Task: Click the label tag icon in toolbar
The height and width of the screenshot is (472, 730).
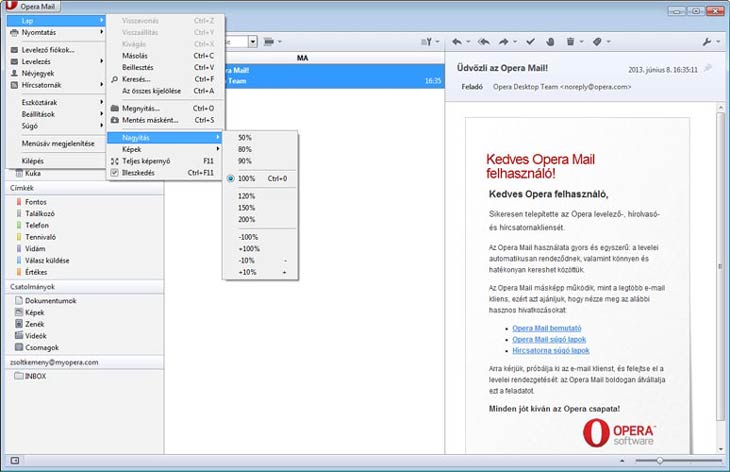Action: [x=597, y=42]
